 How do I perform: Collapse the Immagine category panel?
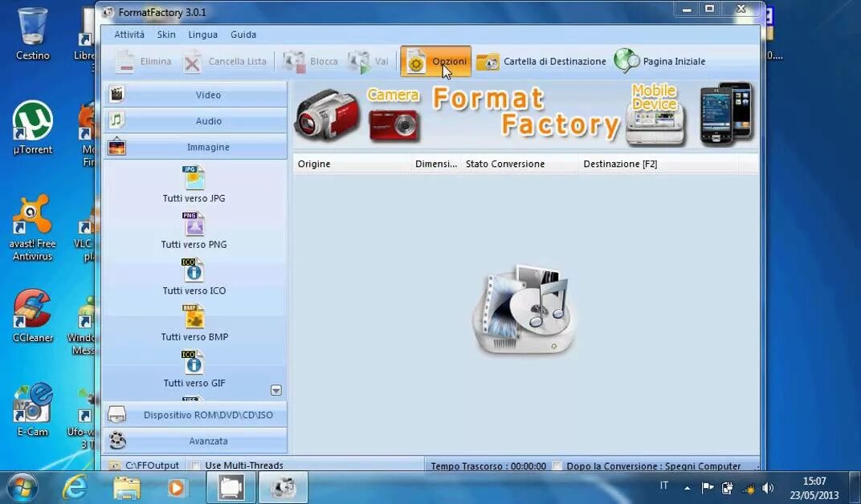195,147
